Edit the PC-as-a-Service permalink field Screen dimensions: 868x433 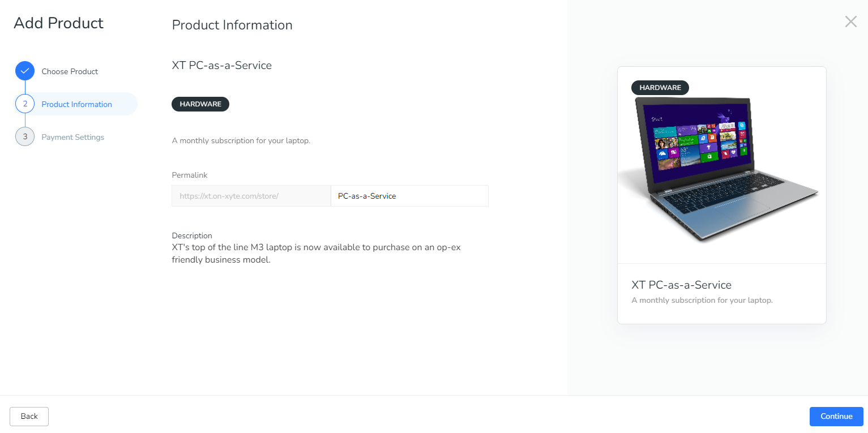click(409, 196)
